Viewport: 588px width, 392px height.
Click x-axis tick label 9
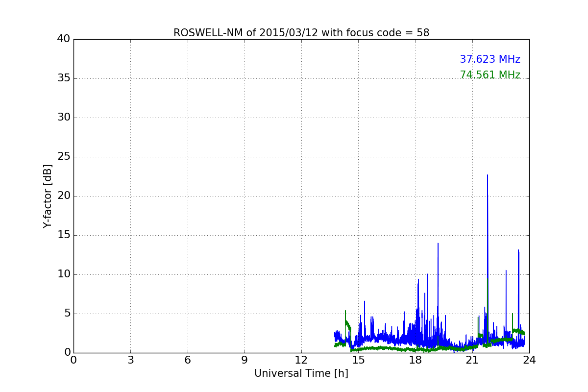[x=245, y=360]
